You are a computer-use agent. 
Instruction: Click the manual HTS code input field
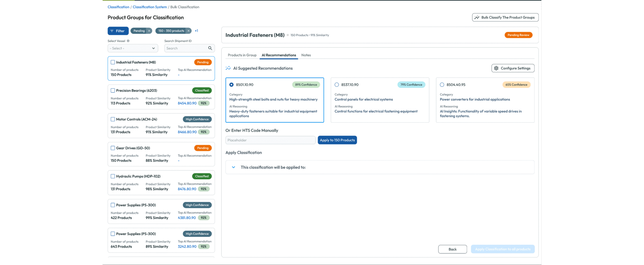tap(270, 140)
